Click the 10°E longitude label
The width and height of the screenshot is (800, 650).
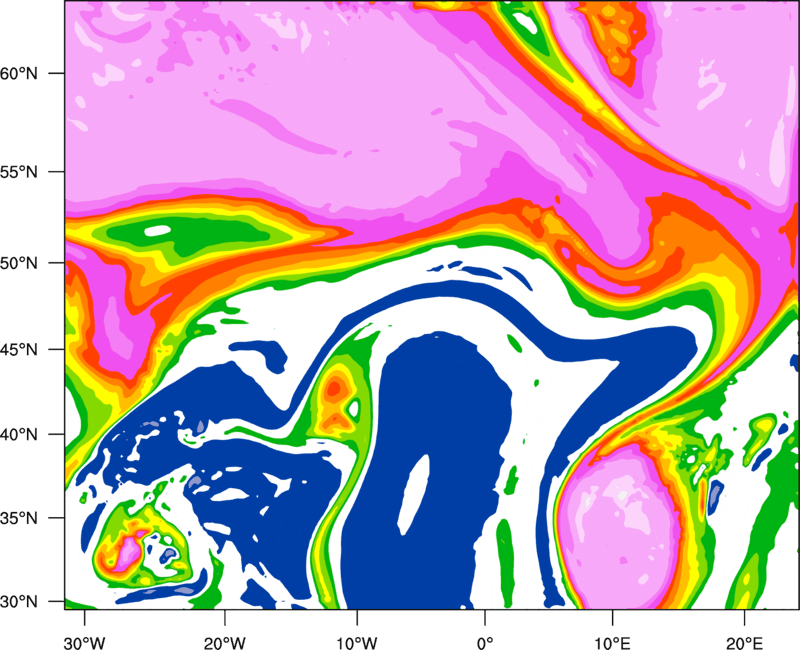tap(612, 643)
